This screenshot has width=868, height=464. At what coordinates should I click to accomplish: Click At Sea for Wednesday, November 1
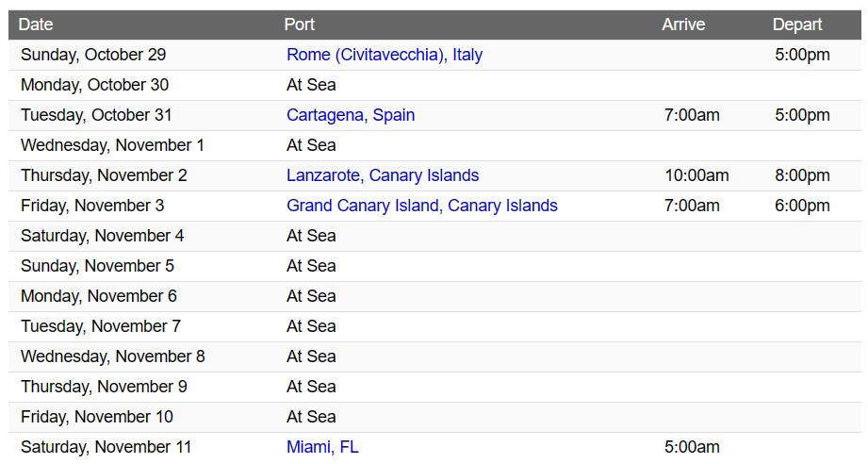[x=311, y=145]
